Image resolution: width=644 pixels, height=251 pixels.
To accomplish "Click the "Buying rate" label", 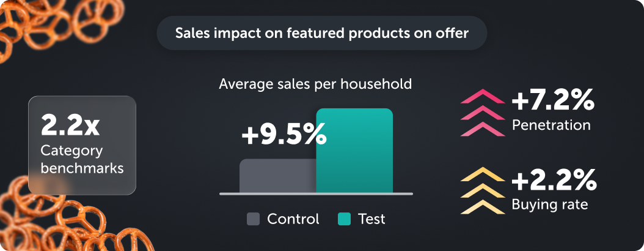I will pos(550,204).
